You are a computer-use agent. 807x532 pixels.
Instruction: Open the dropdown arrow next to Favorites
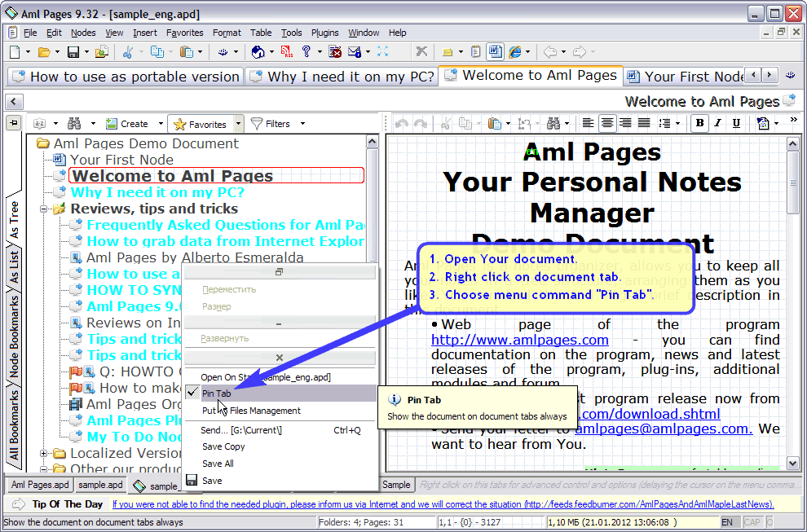[x=238, y=124]
